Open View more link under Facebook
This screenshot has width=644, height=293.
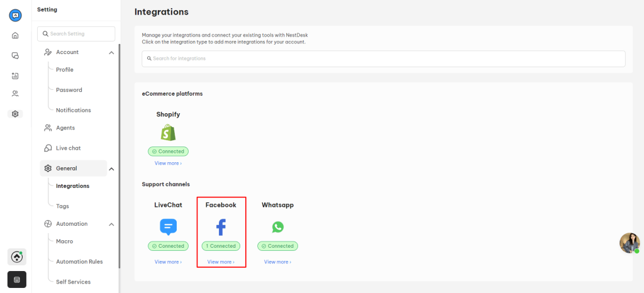click(x=221, y=262)
